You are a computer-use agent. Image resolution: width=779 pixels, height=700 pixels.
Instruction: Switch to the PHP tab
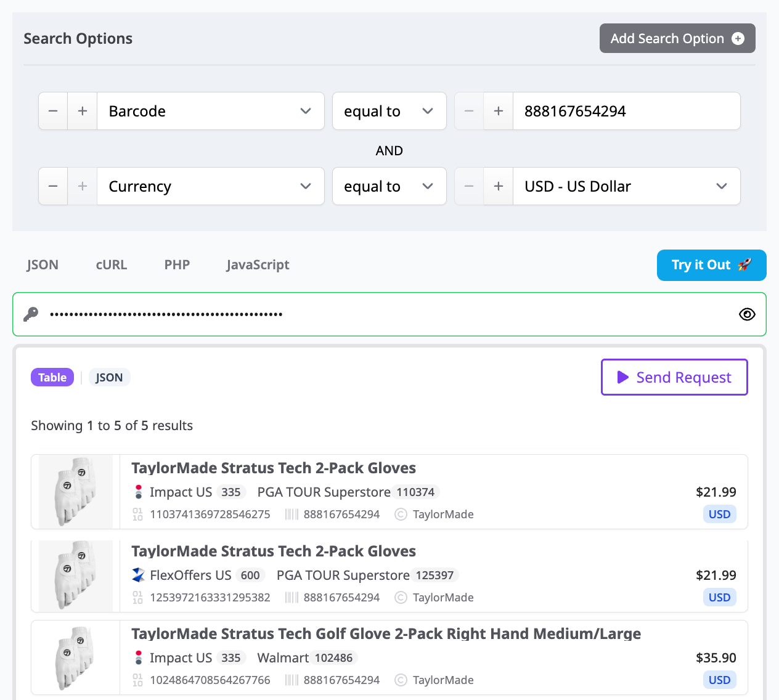click(x=177, y=265)
